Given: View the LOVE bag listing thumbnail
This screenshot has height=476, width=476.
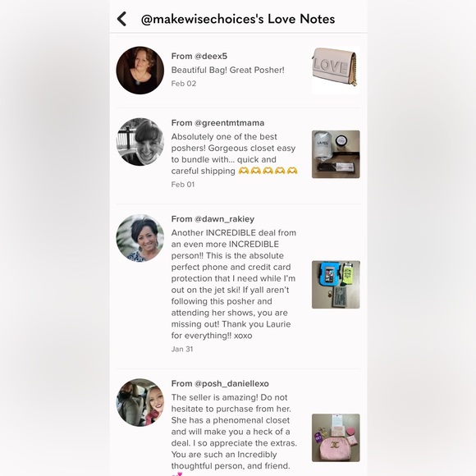Looking at the screenshot, I should coord(336,70).
